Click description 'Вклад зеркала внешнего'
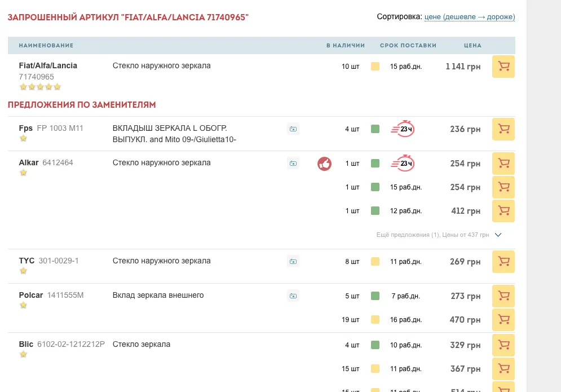The width and height of the screenshot is (561, 392). point(158,295)
